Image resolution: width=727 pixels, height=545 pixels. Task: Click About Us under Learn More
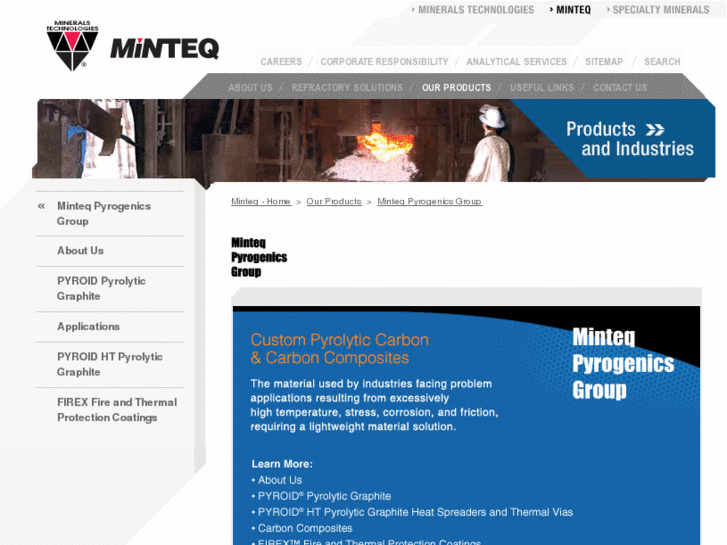pos(280,480)
